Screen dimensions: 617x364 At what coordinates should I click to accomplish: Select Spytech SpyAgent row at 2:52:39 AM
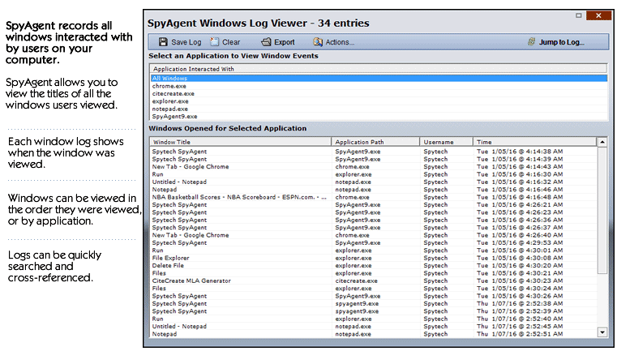373,311
